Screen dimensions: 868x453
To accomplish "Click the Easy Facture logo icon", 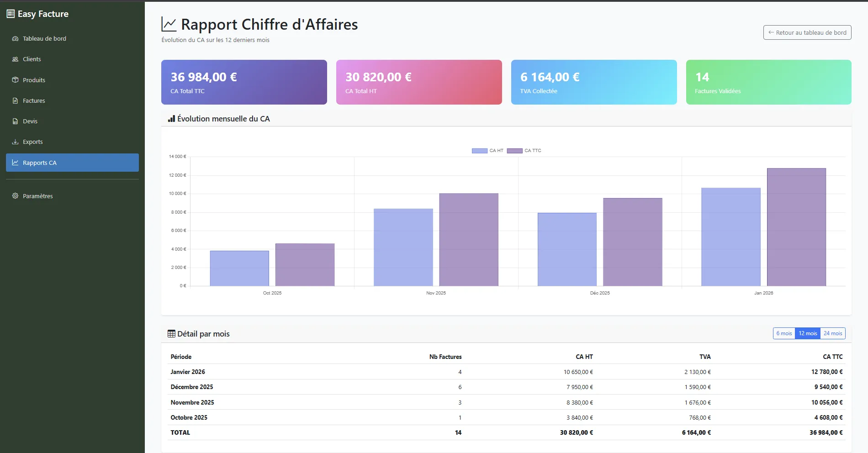I will click(10, 14).
